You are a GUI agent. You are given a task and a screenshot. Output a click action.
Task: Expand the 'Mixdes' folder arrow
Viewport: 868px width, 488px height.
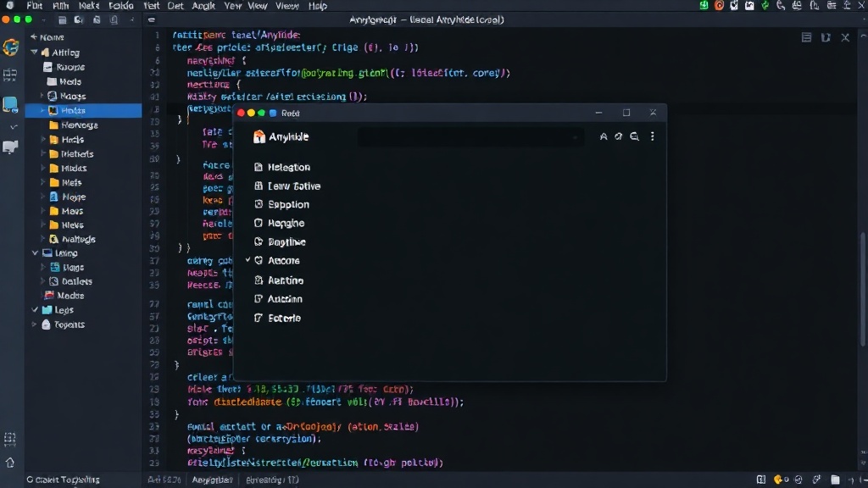42,168
